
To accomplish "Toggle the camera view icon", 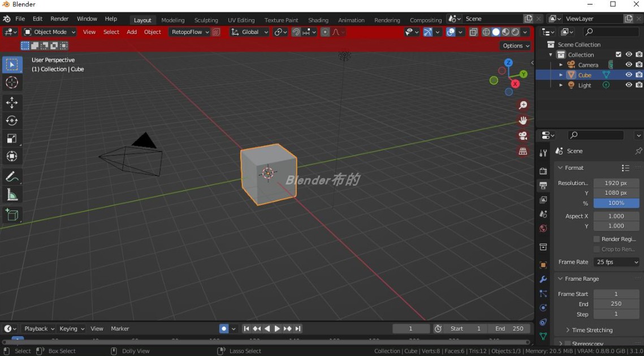I will click(523, 136).
